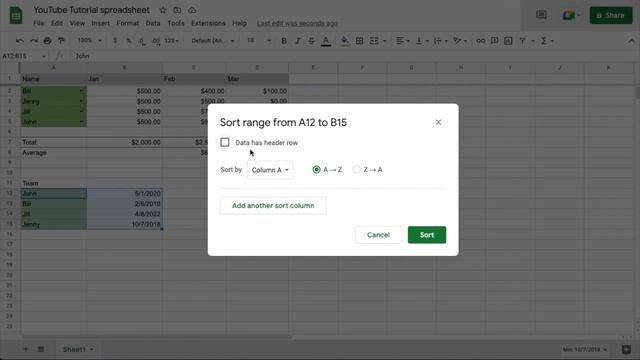The height and width of the screenshot is (360, 640).
Task: Open the Meet video call dropdown
Action: click(571, 16)
